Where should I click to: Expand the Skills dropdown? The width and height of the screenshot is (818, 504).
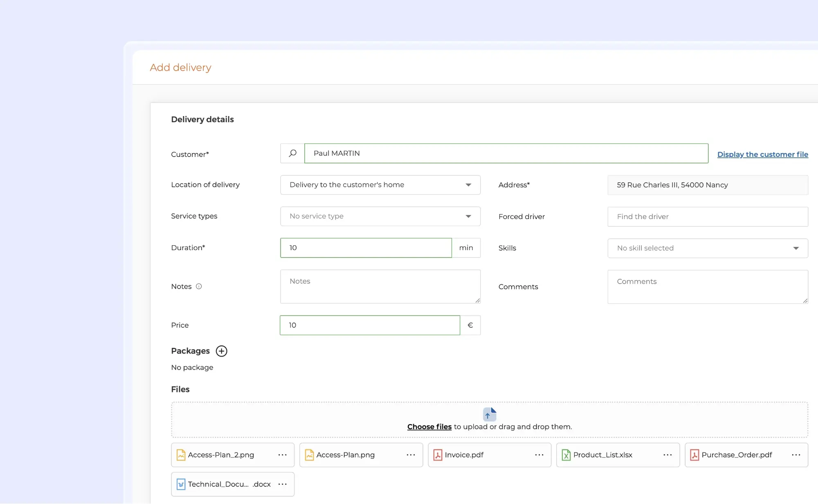[x=708, y=248]
